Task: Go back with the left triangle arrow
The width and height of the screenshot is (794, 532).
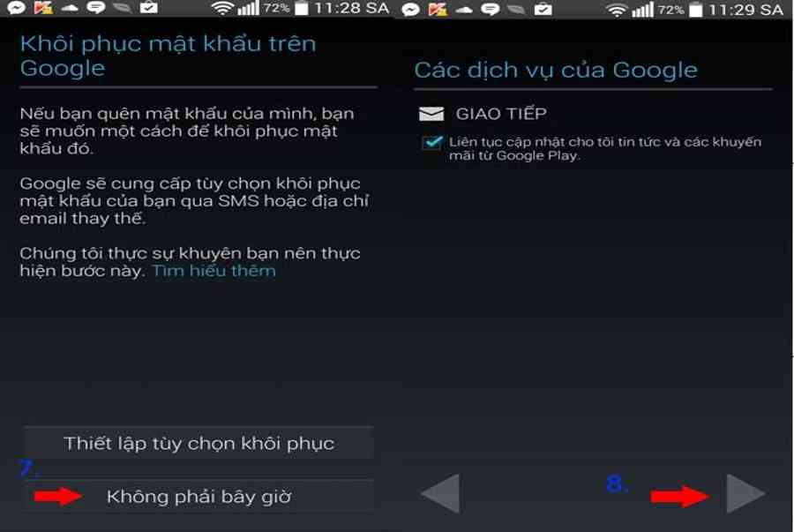Action: pos(441,493)
